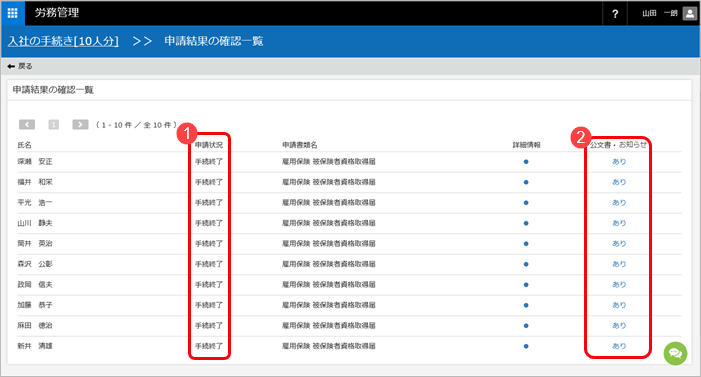Click 手続終了 status in 新井 清雄 row
Screen dimensions: 701x377
coord(209,346)
